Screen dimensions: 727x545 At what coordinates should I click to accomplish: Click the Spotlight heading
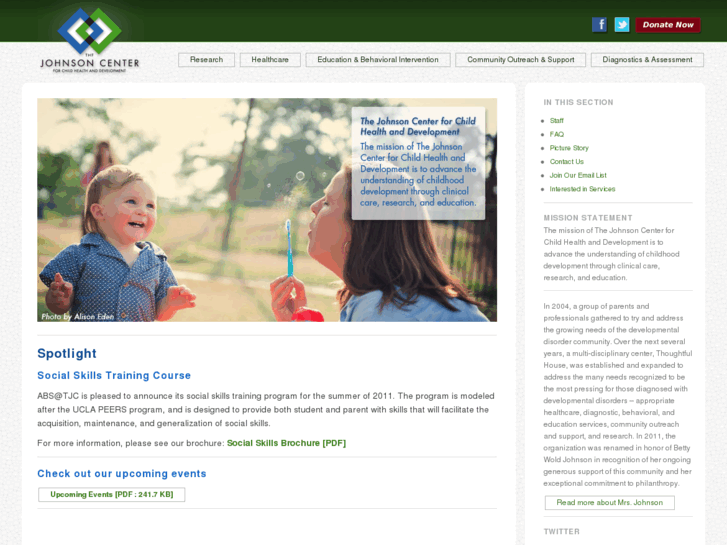[67, 353]
